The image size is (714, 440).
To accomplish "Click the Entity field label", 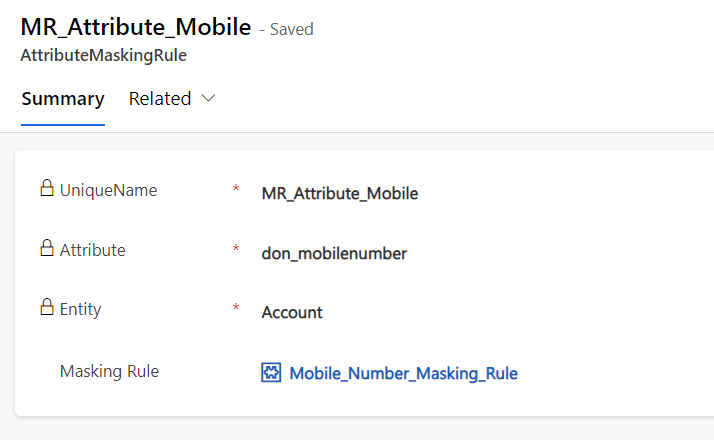I will [x=81, y=310].
